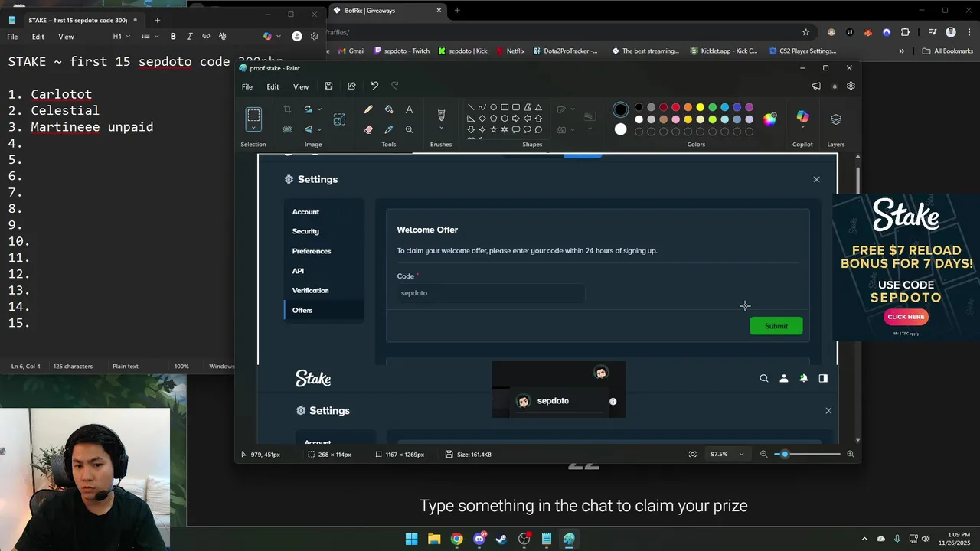Click Clear formatting icon in Notepad
This screenshot has width=980, height=551.
[x=223, y=37]
